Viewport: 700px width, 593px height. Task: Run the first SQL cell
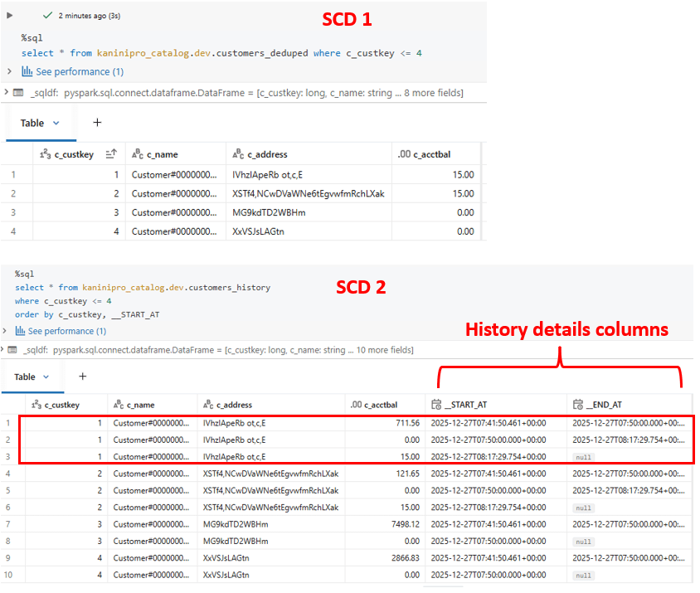[9, 15]
